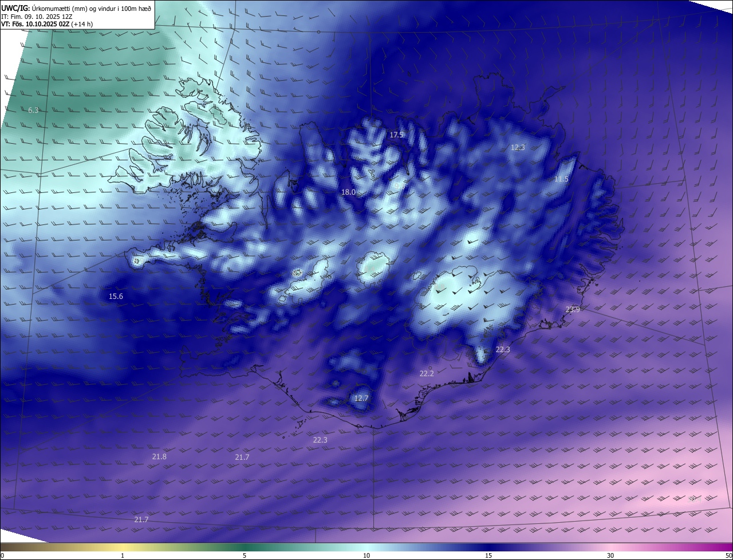
Task: Click the 17.5 value label on the map
Action: click(x=396, y=135)
